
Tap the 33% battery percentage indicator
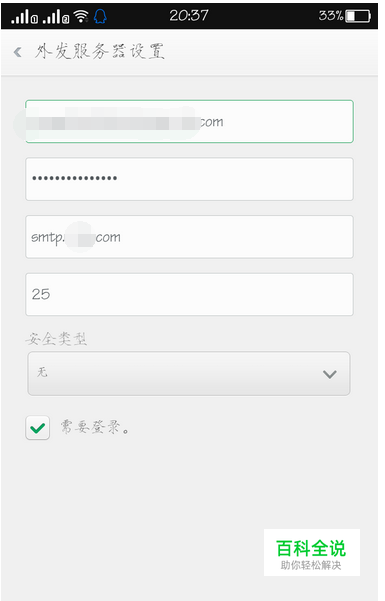tap(331, 16)
